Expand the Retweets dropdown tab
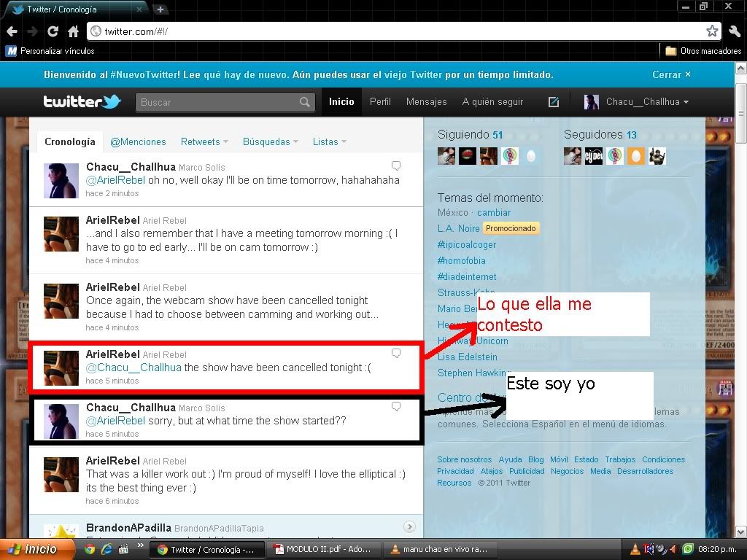Viewport: 747px width, 560px height. pyautogui.click(x=204, y=141)
